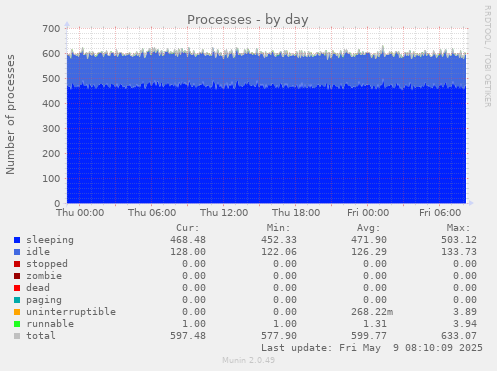Click runnable average value 1.31

coord(375,324)
